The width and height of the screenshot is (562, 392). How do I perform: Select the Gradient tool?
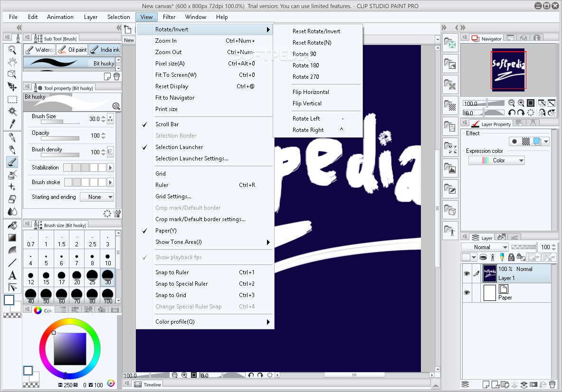[x=12, y=238]
